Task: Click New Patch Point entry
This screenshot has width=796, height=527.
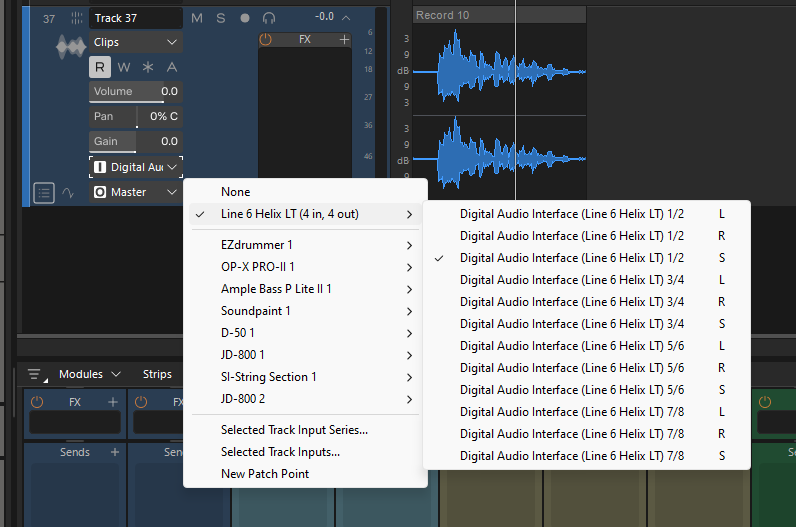Action: tap(265, 474)
